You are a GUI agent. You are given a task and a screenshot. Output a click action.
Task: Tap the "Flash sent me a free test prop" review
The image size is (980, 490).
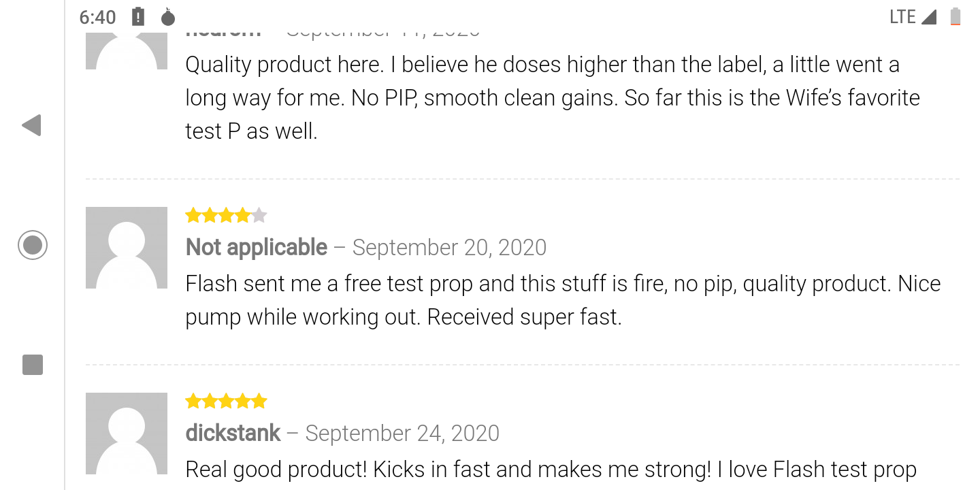tap(563, 300)
